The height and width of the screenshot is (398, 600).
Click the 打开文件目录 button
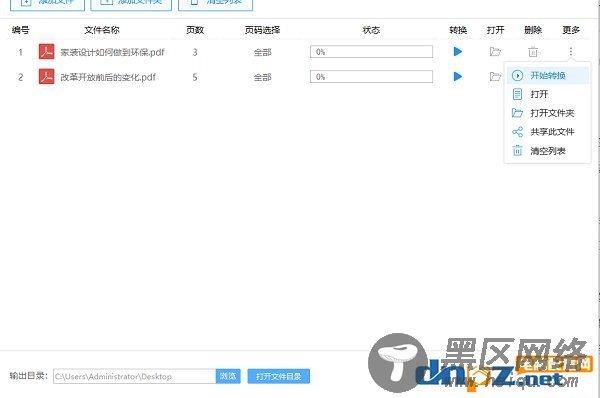pyautogui.click(x=279, y=376)
